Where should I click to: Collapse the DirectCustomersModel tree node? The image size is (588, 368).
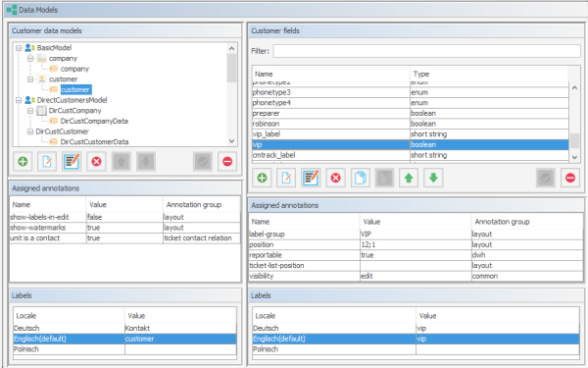(19, 100)
